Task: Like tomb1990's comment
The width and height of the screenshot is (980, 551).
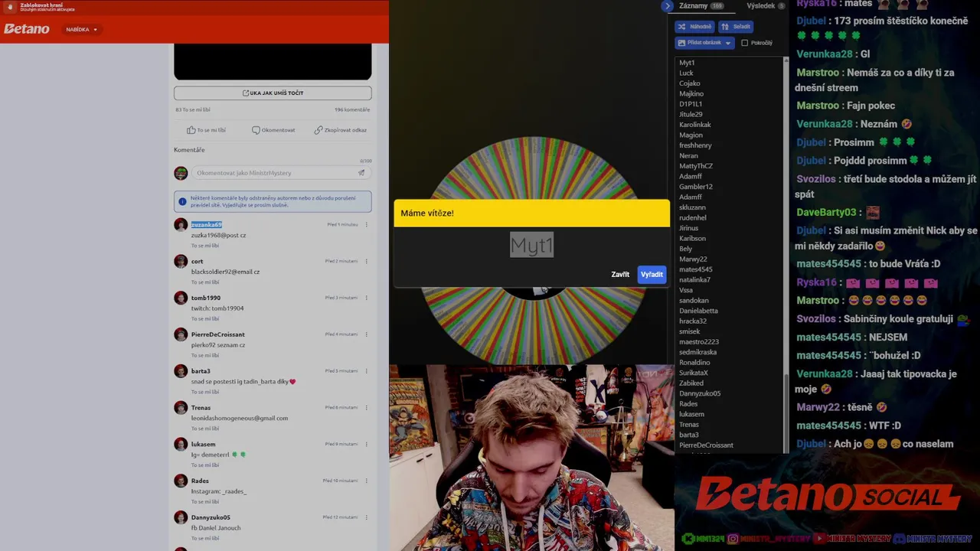Action: [205, 318]
